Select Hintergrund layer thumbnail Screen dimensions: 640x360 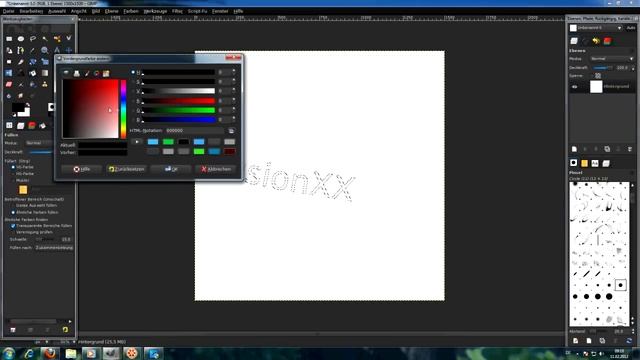coord(596,87)
